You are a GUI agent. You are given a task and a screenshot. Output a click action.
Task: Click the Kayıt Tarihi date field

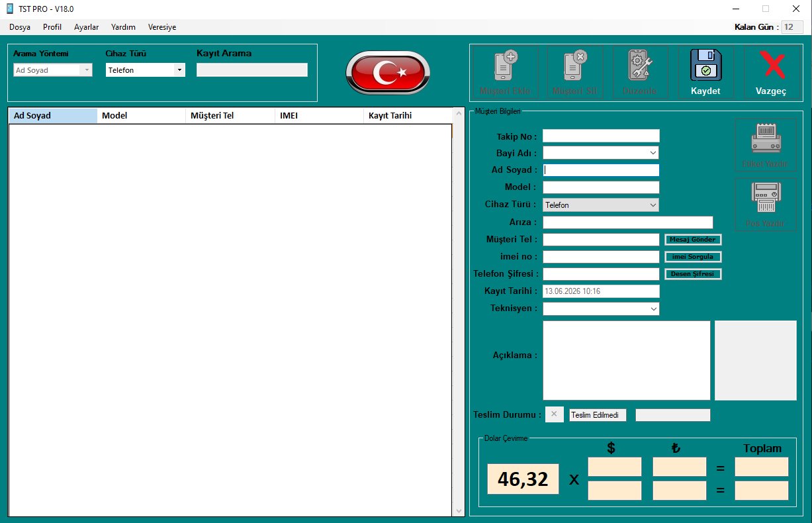(601, 291)
